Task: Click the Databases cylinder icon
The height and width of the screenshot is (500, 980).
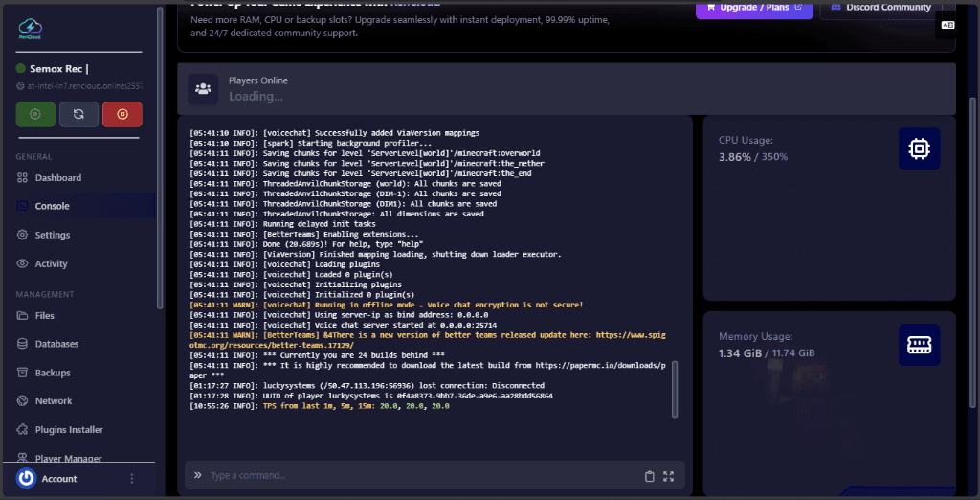Action: tap(23, 344)
